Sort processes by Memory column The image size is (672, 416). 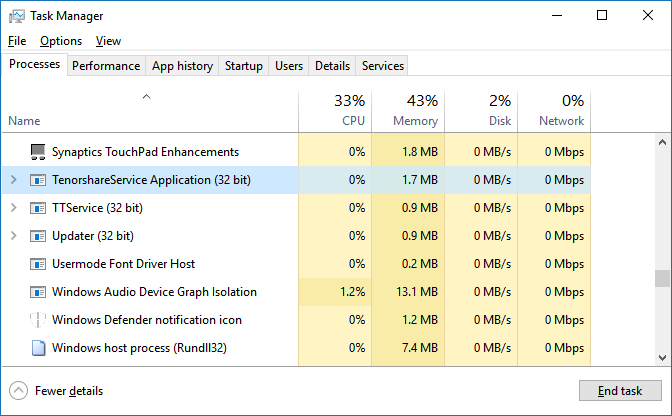coord(407,111)
